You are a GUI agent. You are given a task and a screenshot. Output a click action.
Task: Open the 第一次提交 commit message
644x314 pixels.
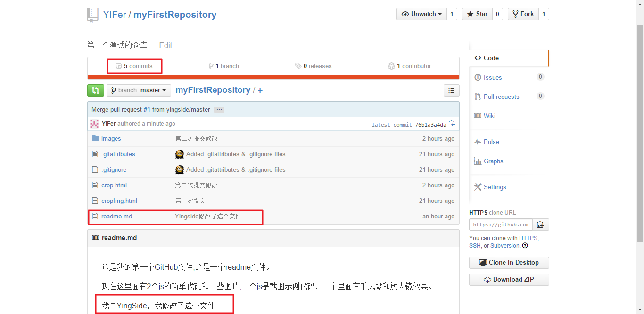click(x=190, y=201)
